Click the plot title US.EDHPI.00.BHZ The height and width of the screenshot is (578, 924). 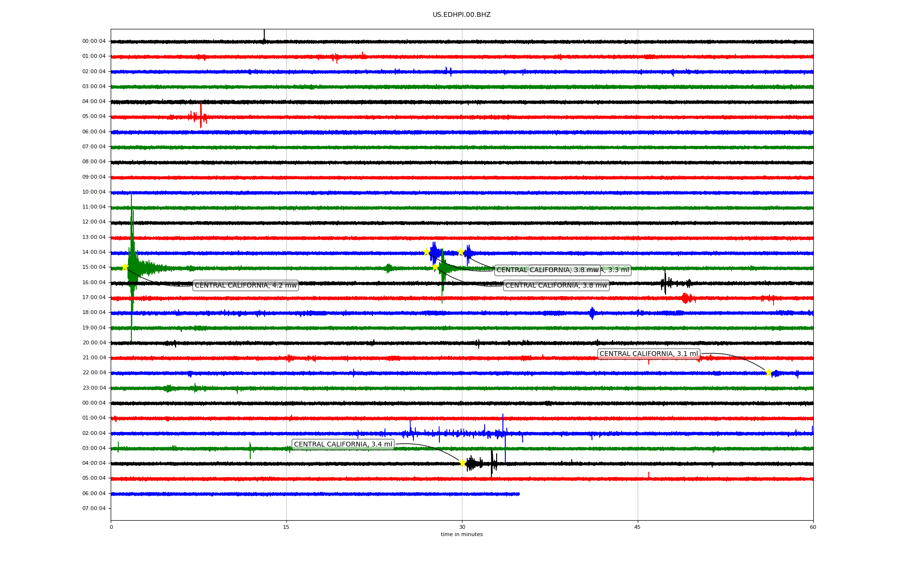pyautogui.click(x=462, y=15)
